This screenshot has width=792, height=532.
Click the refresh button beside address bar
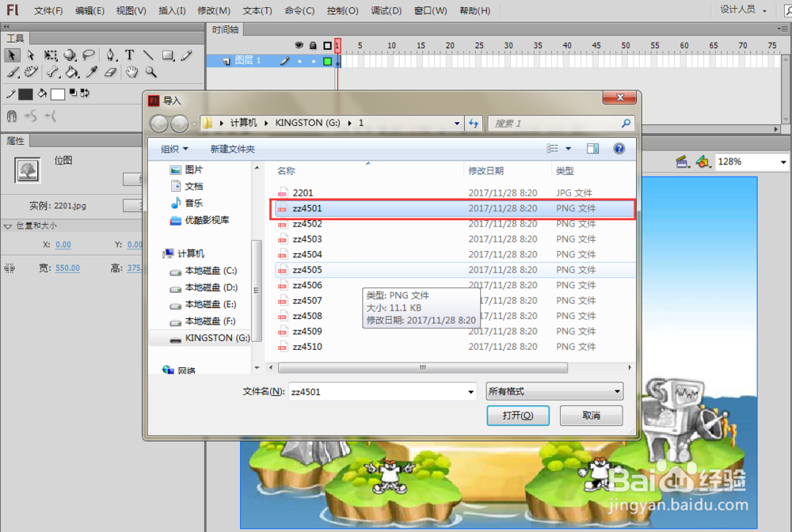474,123
